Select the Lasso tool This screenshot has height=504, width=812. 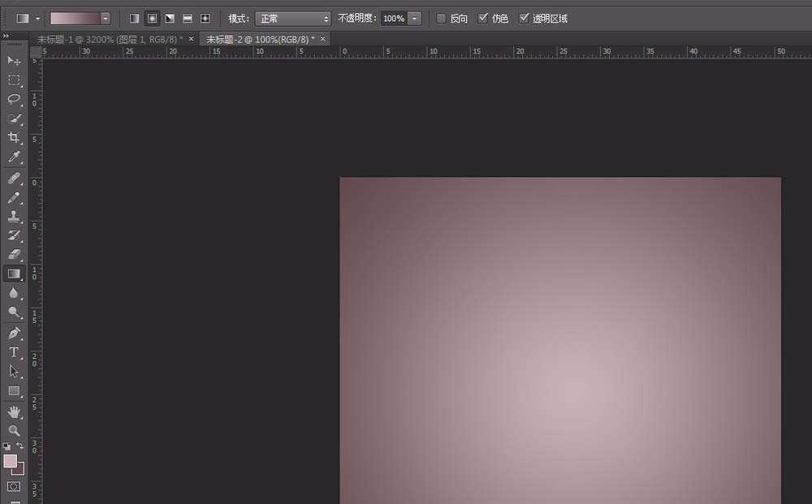pos(14,99)
